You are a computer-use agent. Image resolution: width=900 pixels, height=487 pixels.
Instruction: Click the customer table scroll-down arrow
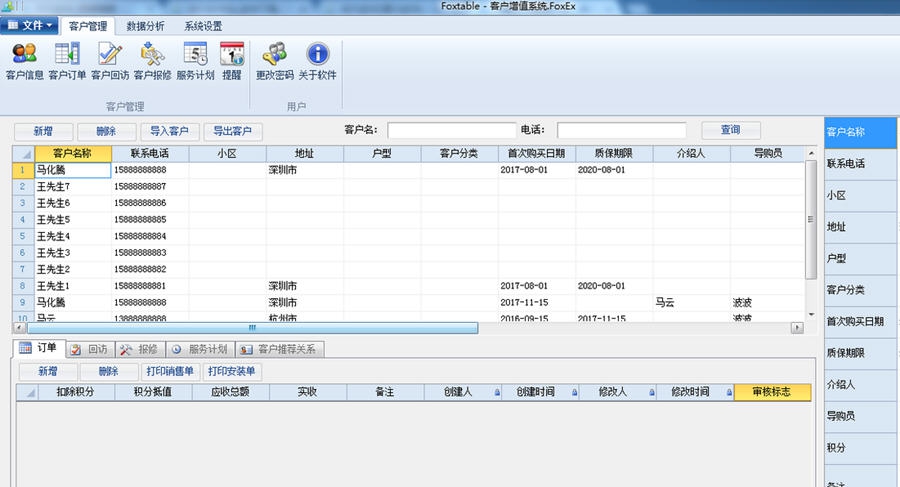coord(811,315)
